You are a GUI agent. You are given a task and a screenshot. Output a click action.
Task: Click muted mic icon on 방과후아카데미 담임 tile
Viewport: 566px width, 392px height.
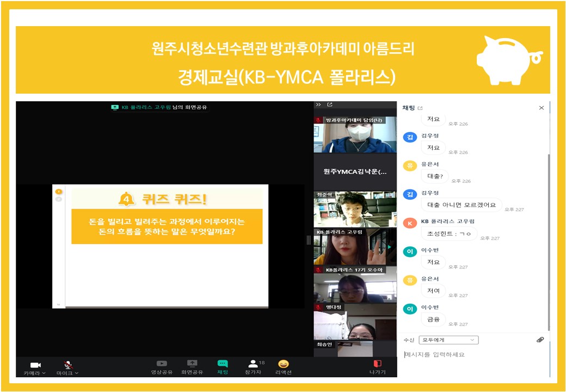click(x=318, y=120)
